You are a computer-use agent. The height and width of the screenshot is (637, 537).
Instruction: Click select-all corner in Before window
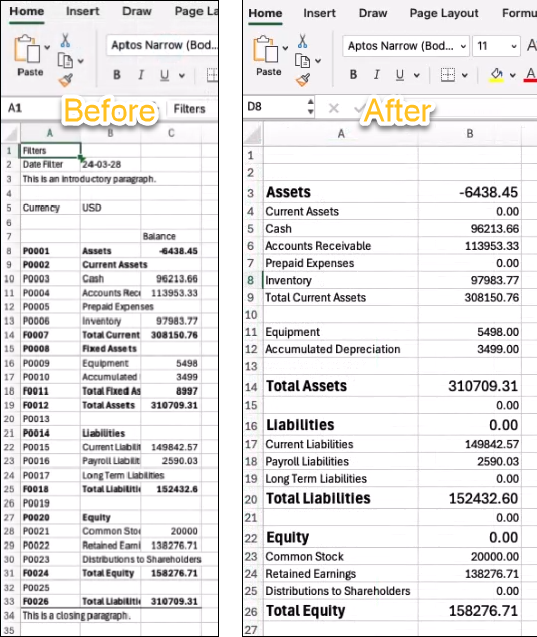(x=11, y=133)
